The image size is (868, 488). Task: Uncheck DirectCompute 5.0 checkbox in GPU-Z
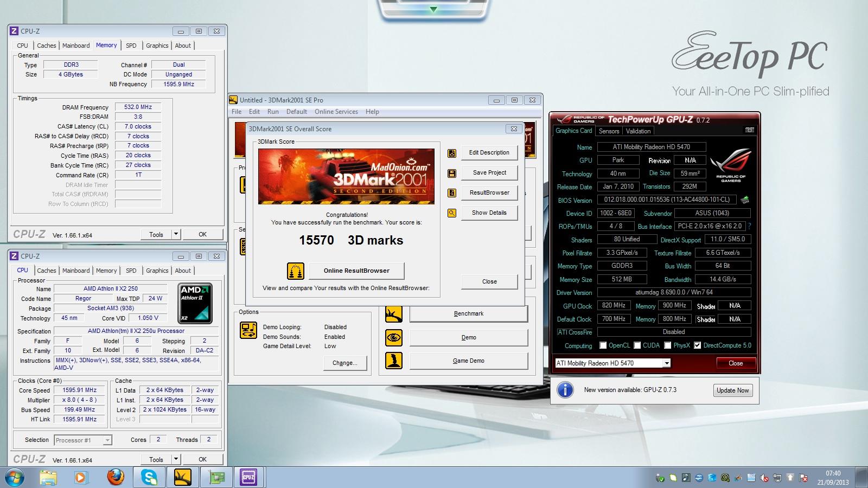pos(698,345)
